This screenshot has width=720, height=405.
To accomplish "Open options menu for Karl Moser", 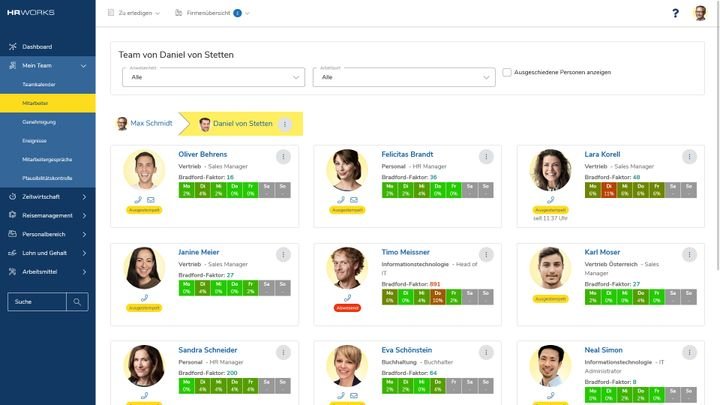I will tap(689, 254).
